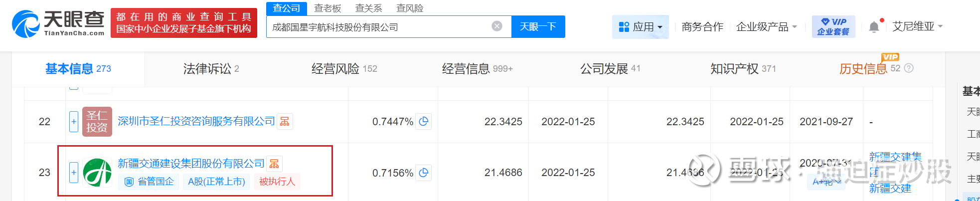Click the equity structure icon for 深圳市圣仁投资
The width and height of the screenshot is (980, 201).
(285, 122)
